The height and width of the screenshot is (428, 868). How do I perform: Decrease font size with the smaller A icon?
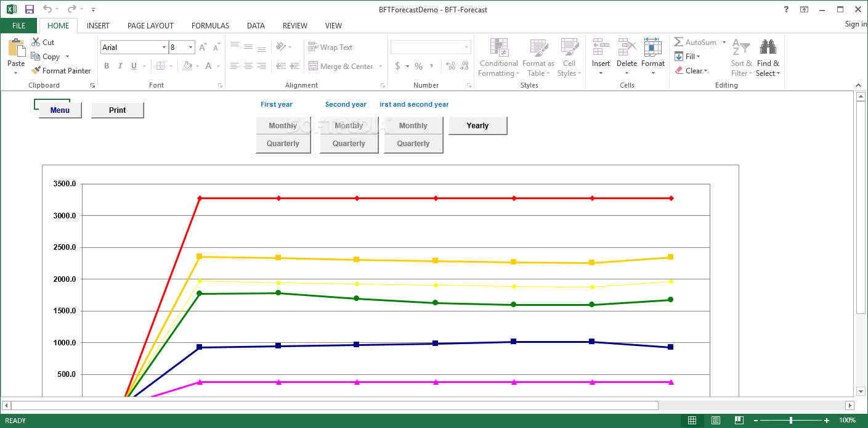216,47
